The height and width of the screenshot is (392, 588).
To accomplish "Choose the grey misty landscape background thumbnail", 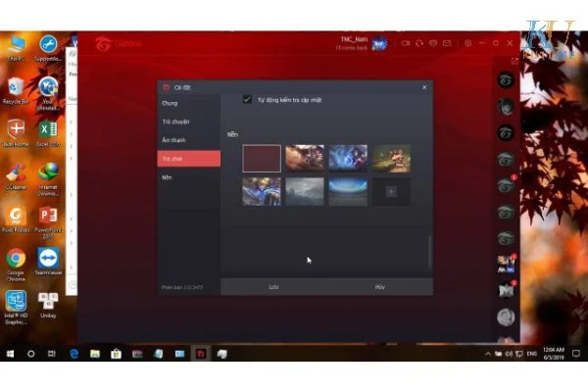I will 305,192.
